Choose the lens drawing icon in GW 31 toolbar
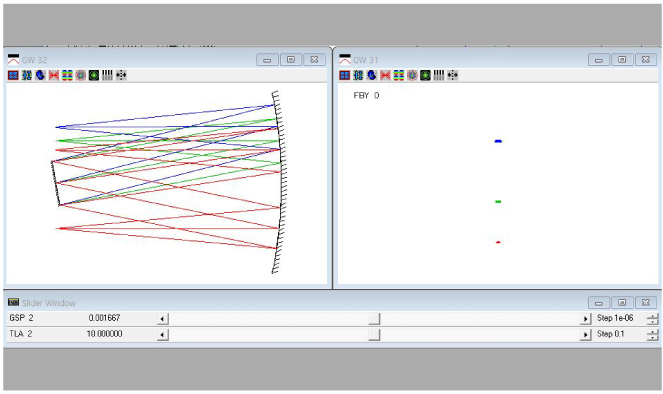The width and height of the screenshot is (663, 394). 358,75
